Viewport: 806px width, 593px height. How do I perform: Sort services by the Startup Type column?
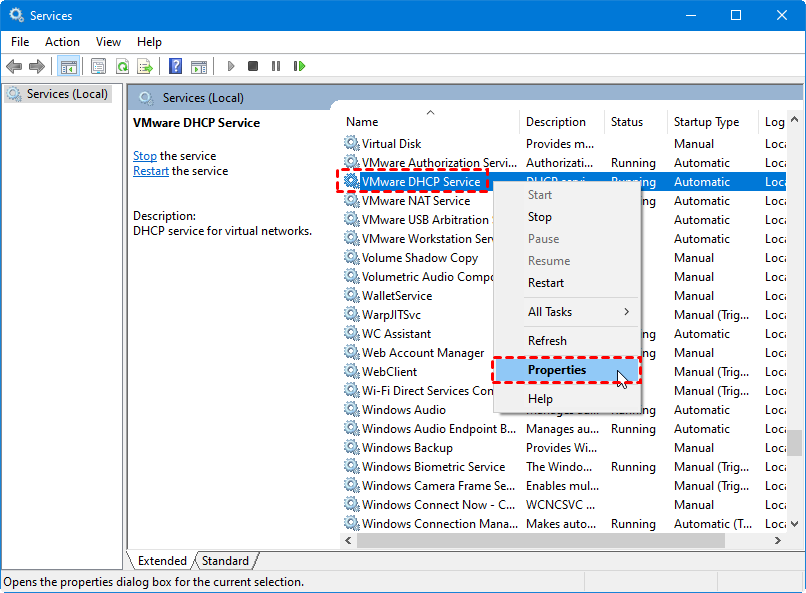coord(706,122)
